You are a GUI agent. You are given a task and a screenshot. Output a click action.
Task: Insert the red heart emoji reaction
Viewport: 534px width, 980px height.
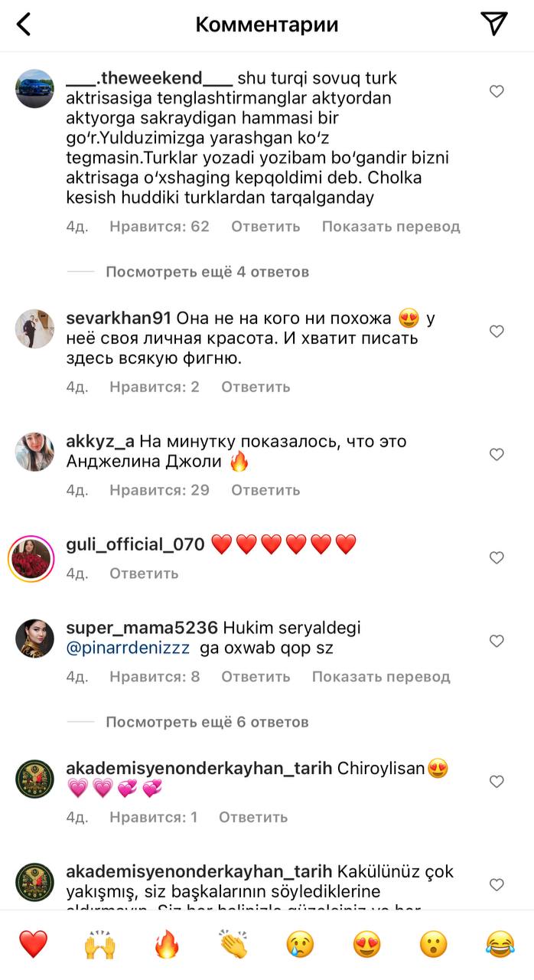33,944
